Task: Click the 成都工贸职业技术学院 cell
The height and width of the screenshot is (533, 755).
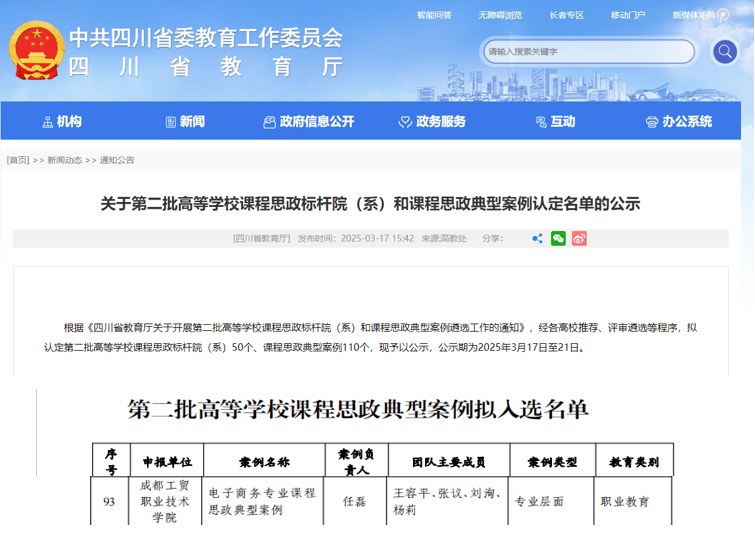Action: tap(165, 502)
